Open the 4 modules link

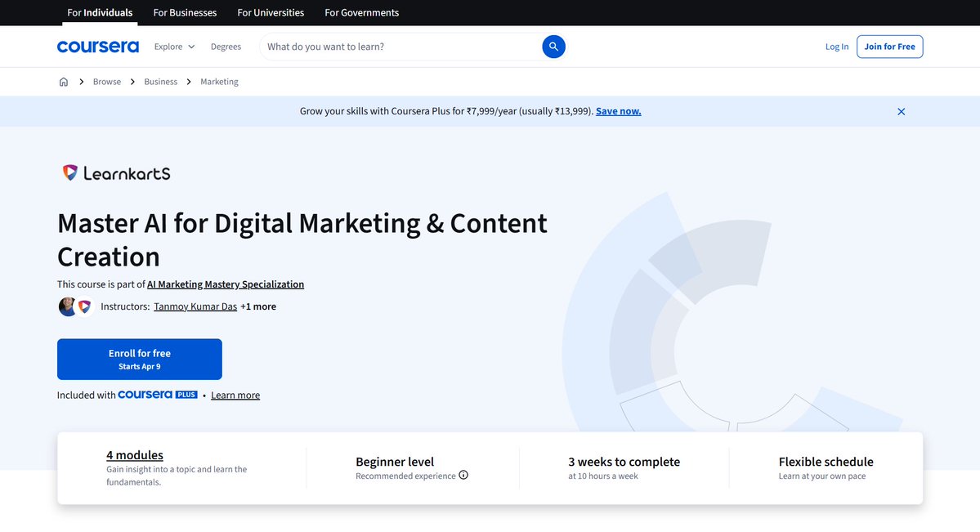click(x=134, y=455)
